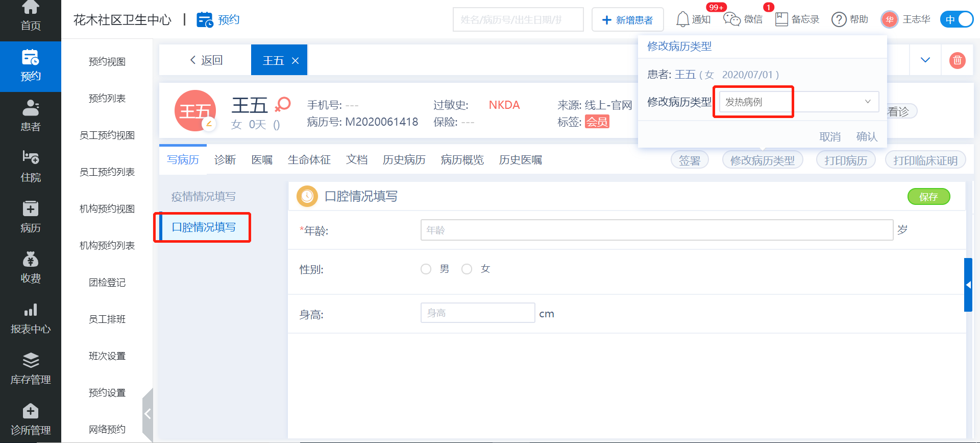
Task: Open 班次设置 submenu item
Action: (107, 356)
